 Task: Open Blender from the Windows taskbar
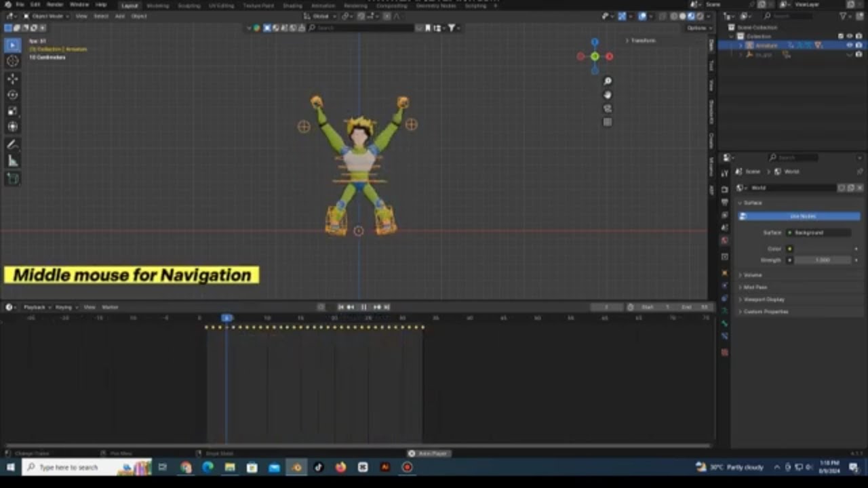[x=296, y=467]
